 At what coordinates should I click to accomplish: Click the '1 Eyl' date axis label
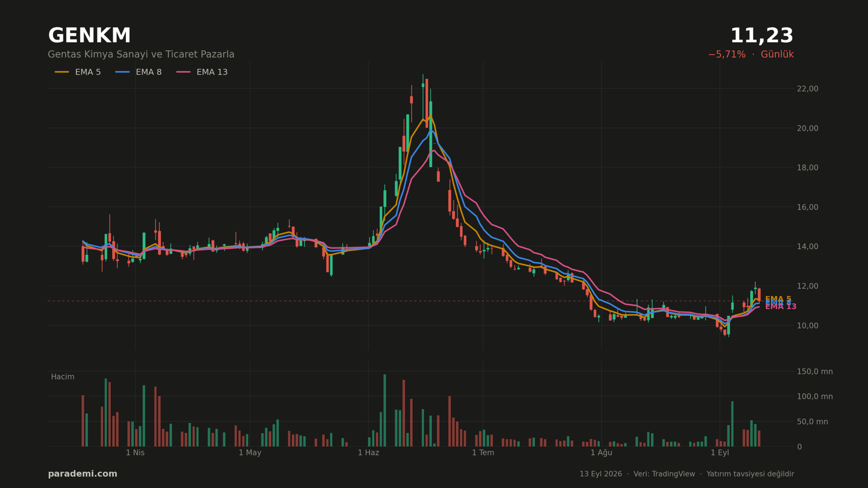(x=720, y=453)
